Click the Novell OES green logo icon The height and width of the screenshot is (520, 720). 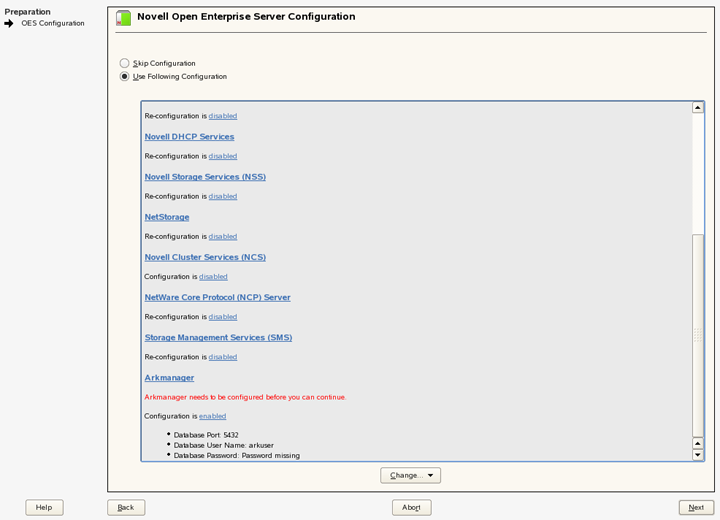point(124,18)
